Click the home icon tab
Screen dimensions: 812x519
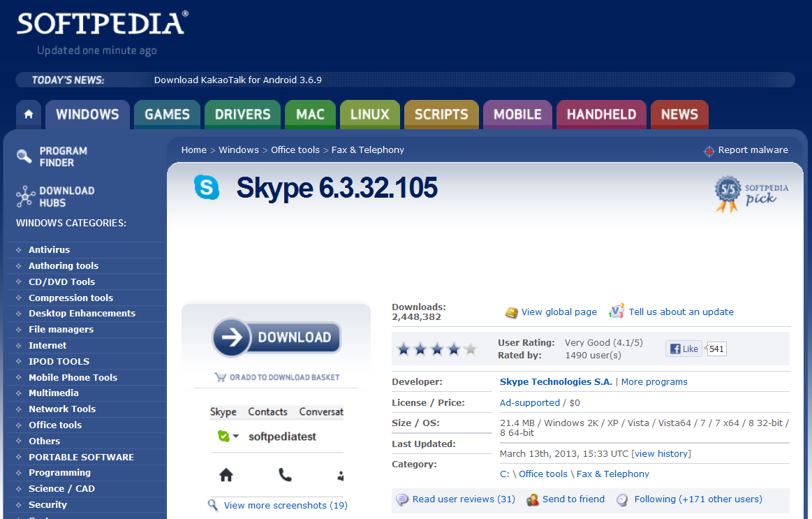(x=29, y=115)
